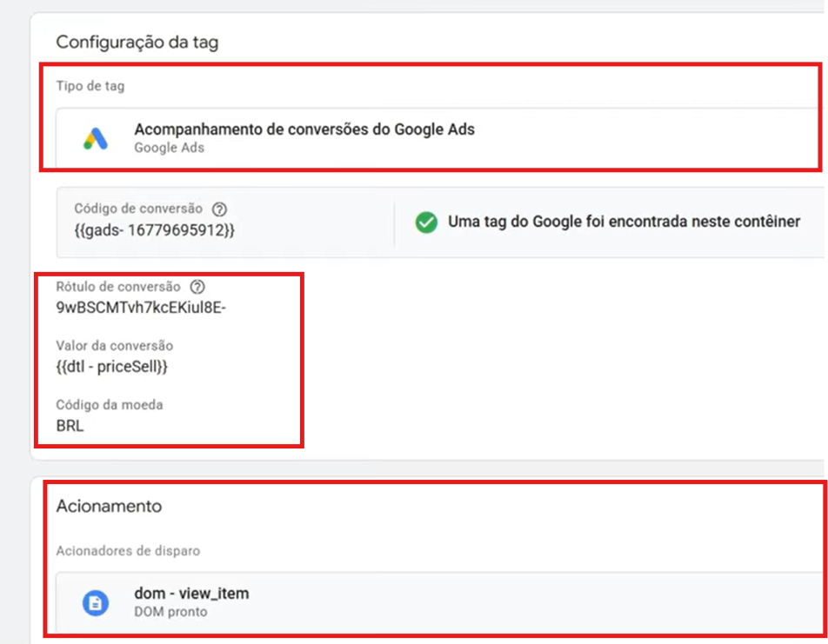Screen dimensions: 828x644
Task: Click the green checkmark status icon
Action: 426,222
